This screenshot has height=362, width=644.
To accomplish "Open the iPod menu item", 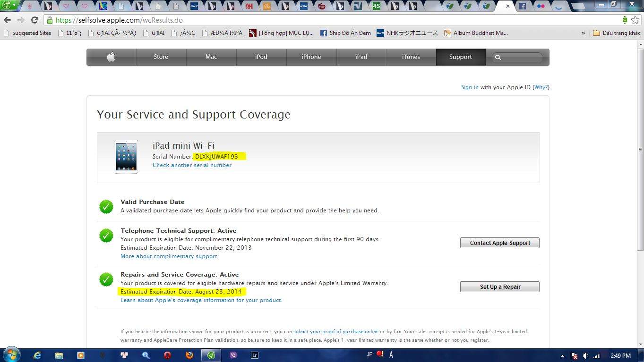I will click(x=261, y=57).
